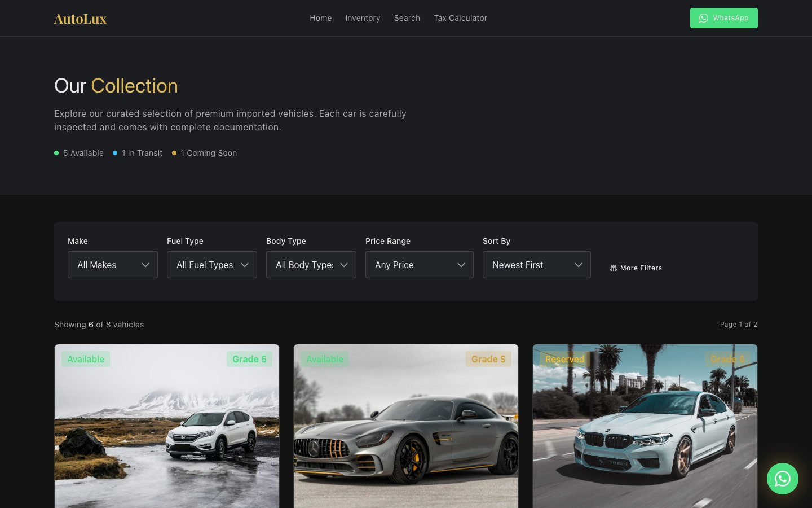Open the white Honda SUV listing image
The width and height of the screenshot is (812, 508).
pos(167,426)
